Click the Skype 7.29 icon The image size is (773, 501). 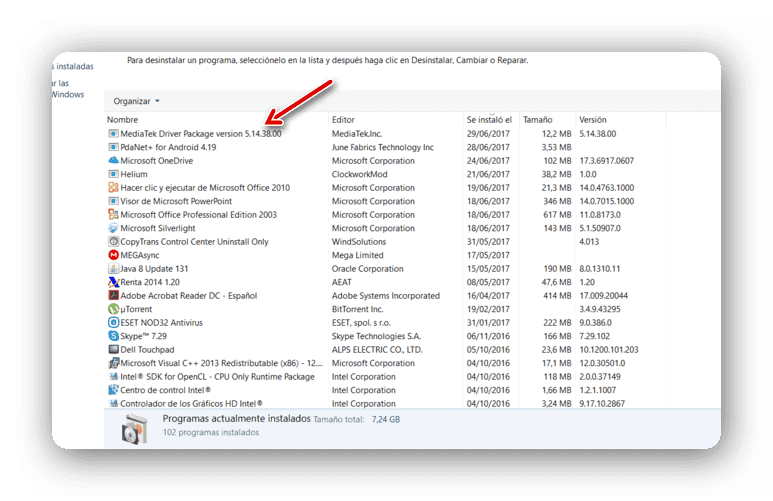tap(113, 336)
